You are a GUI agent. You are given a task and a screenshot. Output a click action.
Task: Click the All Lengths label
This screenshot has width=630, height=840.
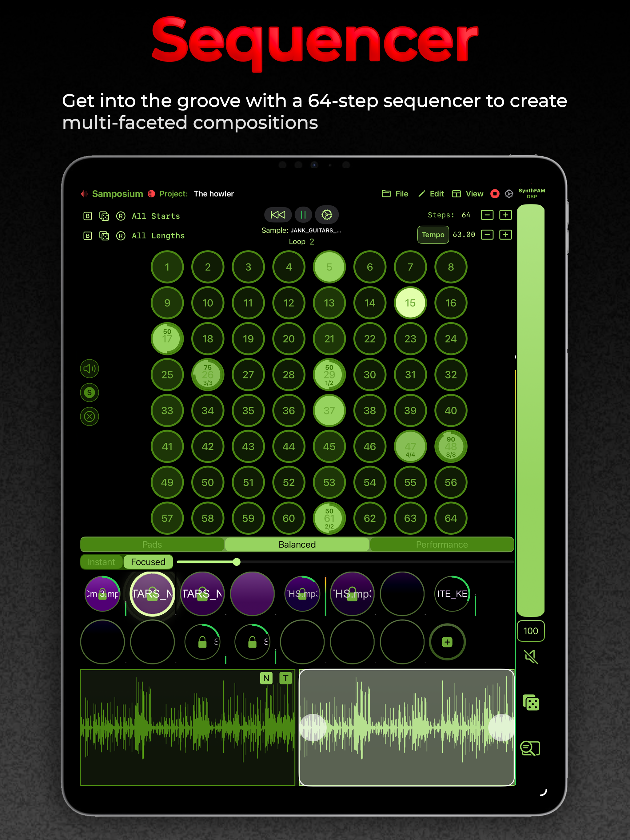(158, 236)
